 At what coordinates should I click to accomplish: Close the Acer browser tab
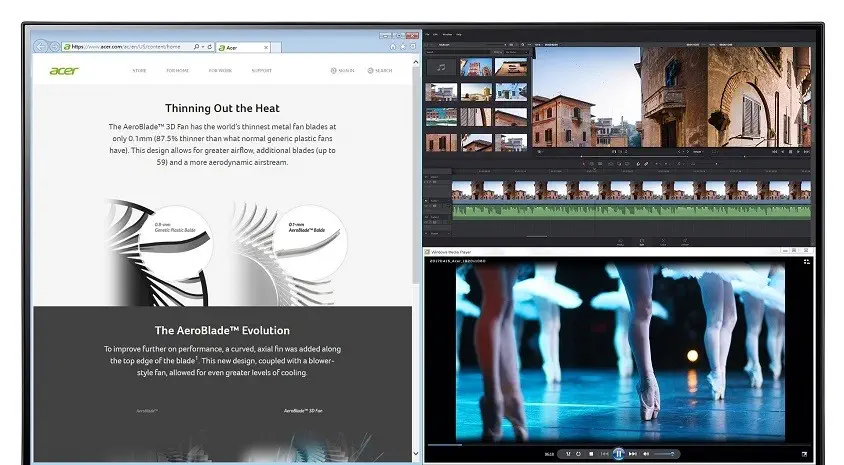[266, 47]
